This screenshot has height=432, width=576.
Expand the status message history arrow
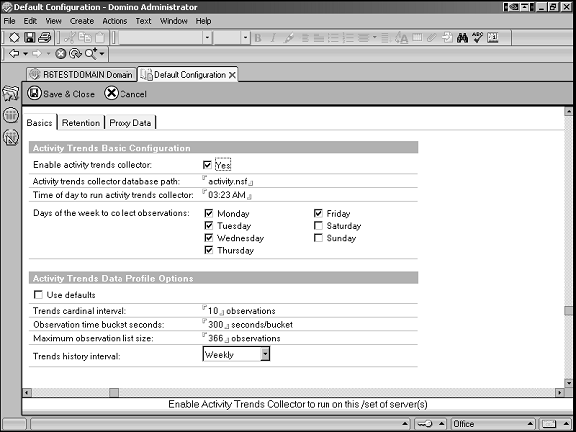tap(405, 424)
